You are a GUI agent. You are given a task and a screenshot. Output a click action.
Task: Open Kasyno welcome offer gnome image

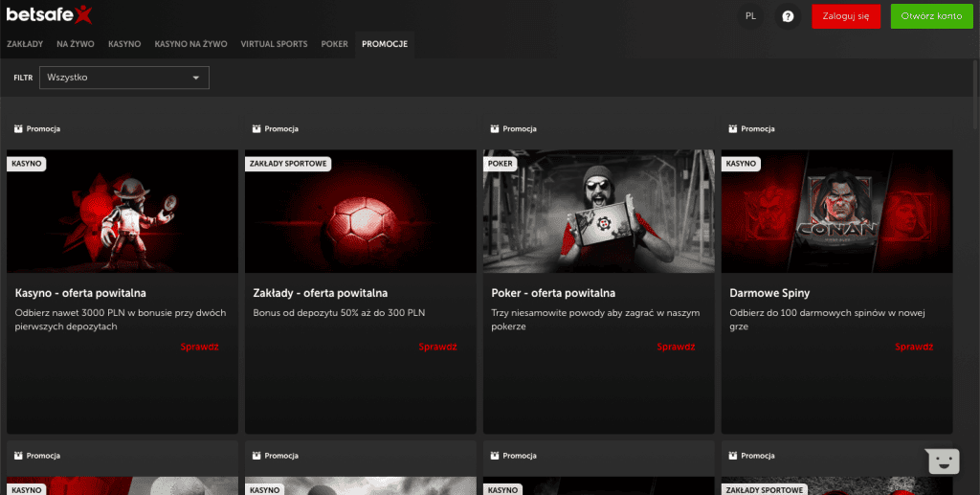click(x=122, y=212)
